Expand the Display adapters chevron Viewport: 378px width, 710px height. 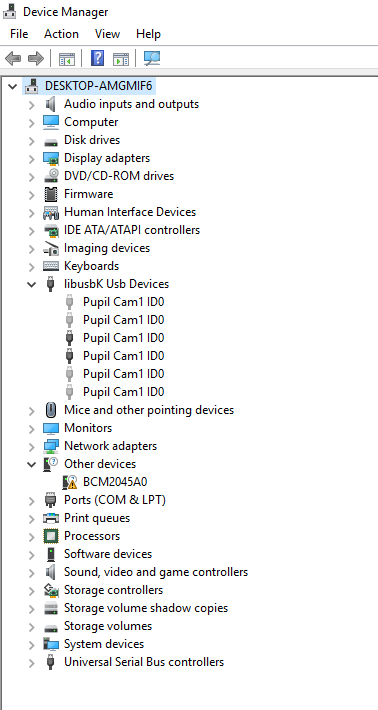point(31,159)
